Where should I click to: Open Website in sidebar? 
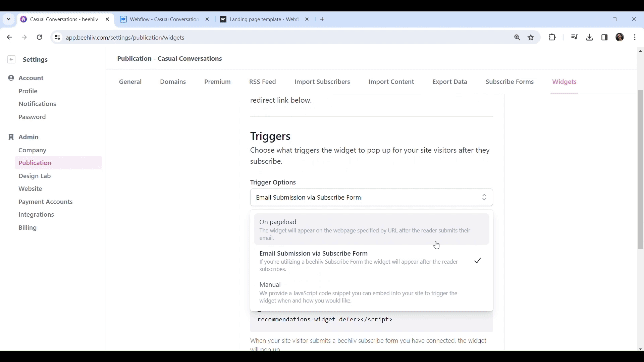30,189
